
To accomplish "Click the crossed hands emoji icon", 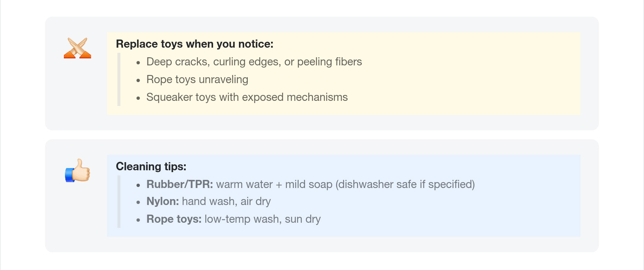I will [x=78, y=48].
